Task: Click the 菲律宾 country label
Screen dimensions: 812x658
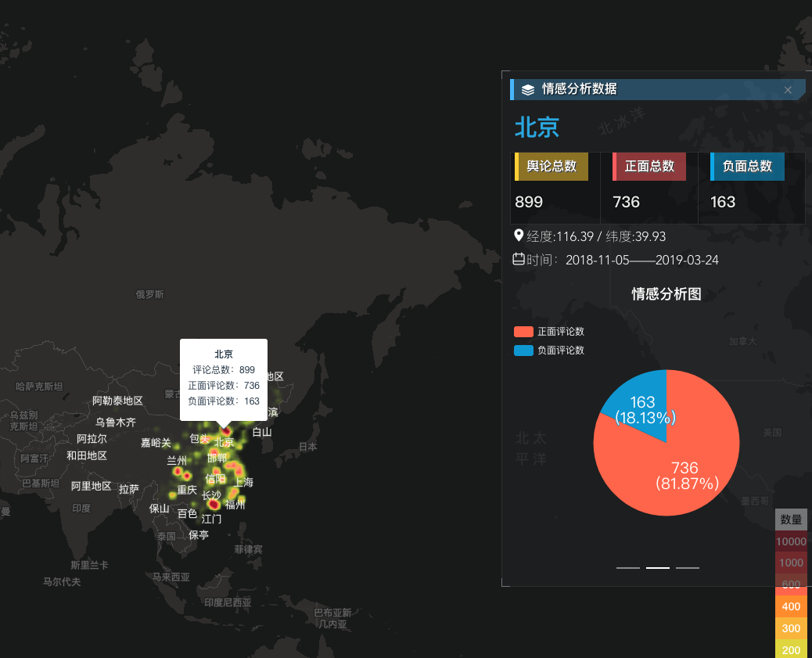Action: click(248, 549)
